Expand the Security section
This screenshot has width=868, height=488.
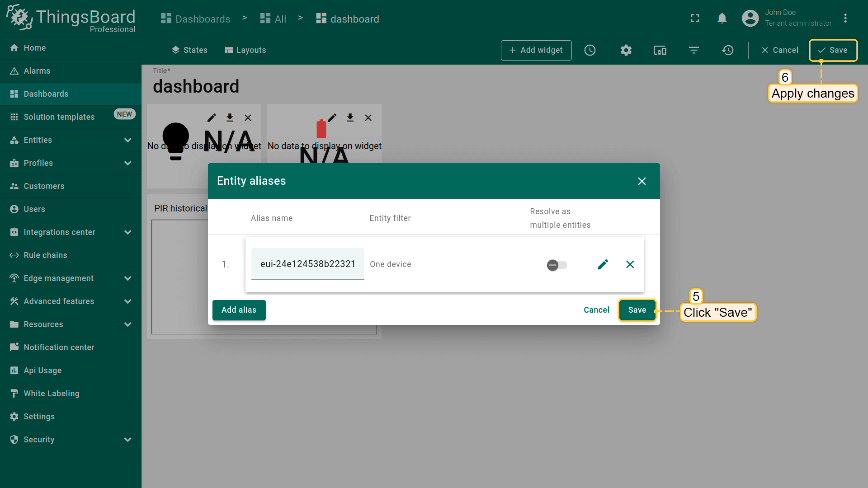pyautogui.click(x=71, y=439)
